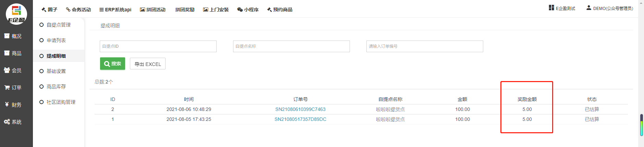This screenshot has width=644, height=147.
Task: Open order link SN21080610399C7463
Action: click(x=300, y=109)
